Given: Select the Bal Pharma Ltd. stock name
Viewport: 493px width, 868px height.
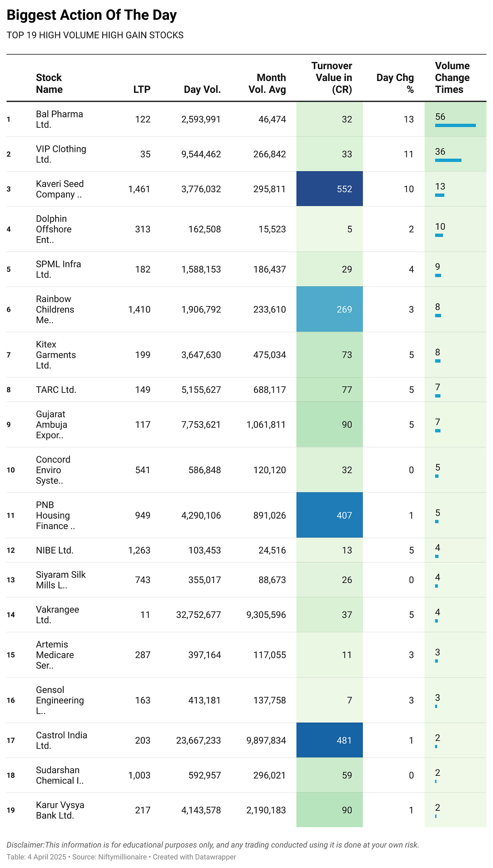Looking at the screenshot, I should (x=59, y=119).
